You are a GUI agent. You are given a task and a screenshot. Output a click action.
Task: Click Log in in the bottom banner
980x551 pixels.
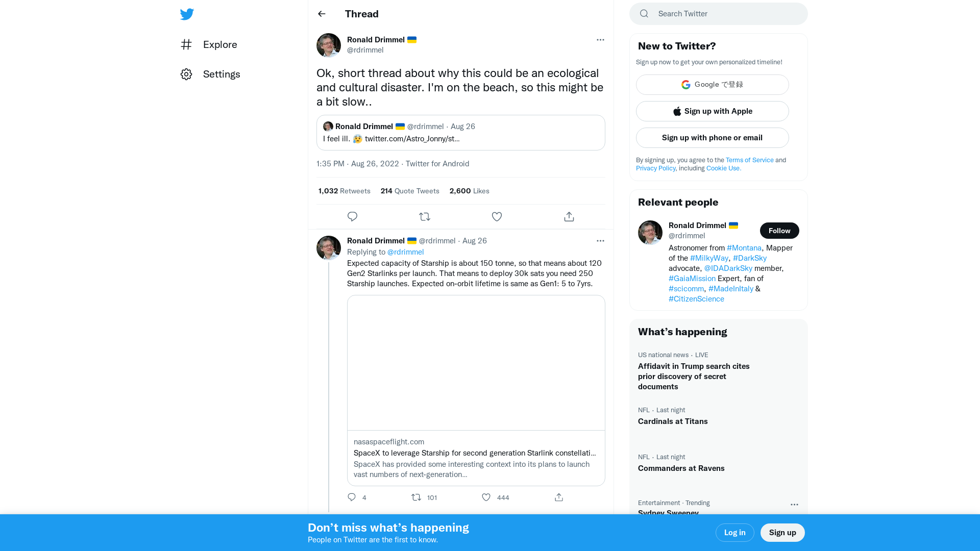coord(734,532)
